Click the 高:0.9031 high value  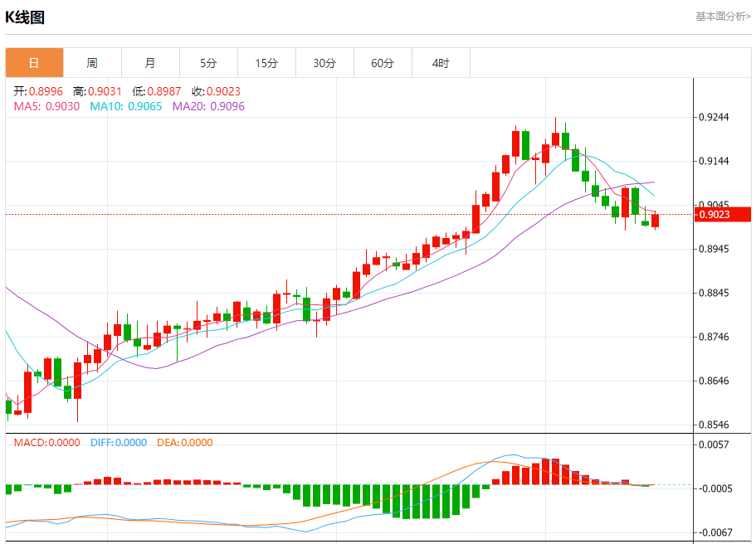(97, 91)
